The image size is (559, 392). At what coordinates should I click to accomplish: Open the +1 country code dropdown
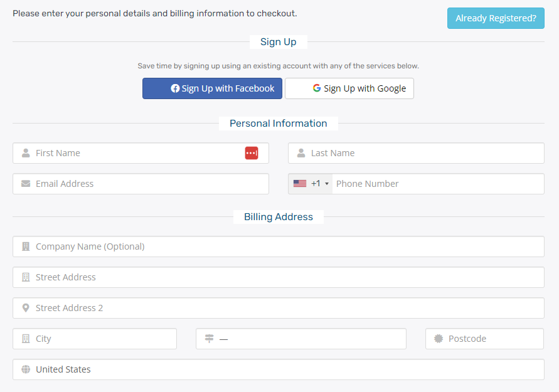click(319, 183)
